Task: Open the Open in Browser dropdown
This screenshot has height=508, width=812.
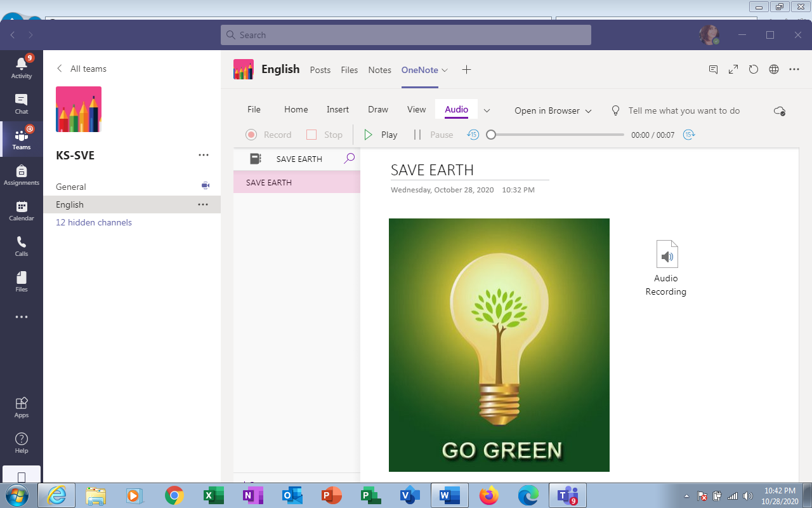Action: tap(553, 110)
